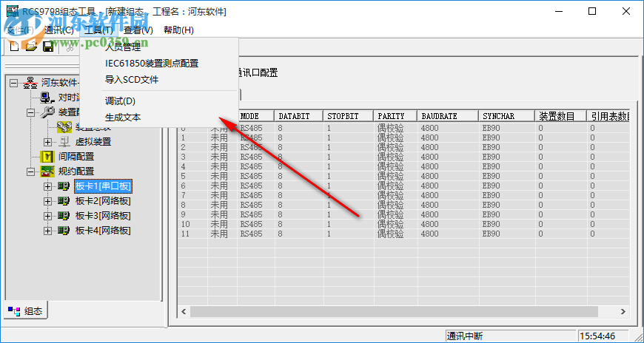Screen dimensions: 644x343
Task: Click the 虚拟装置 device icon
Action: pos(64,142)
